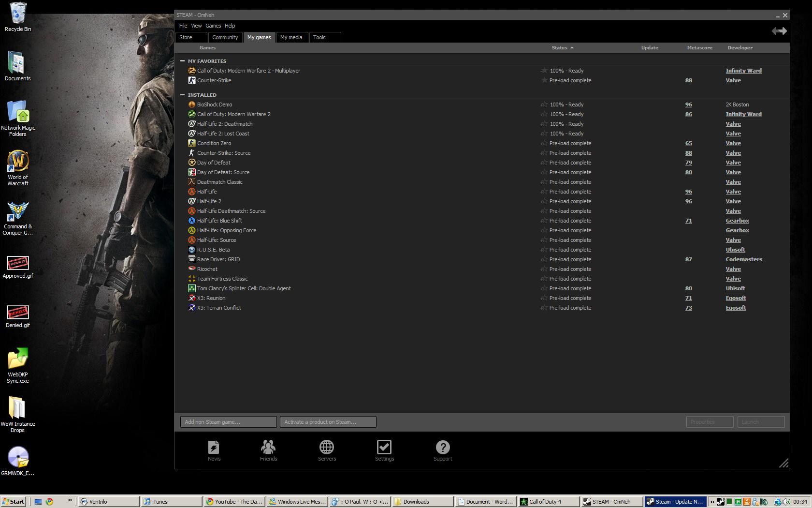Open the View menu
812x508 pixels.
(196, 26)
